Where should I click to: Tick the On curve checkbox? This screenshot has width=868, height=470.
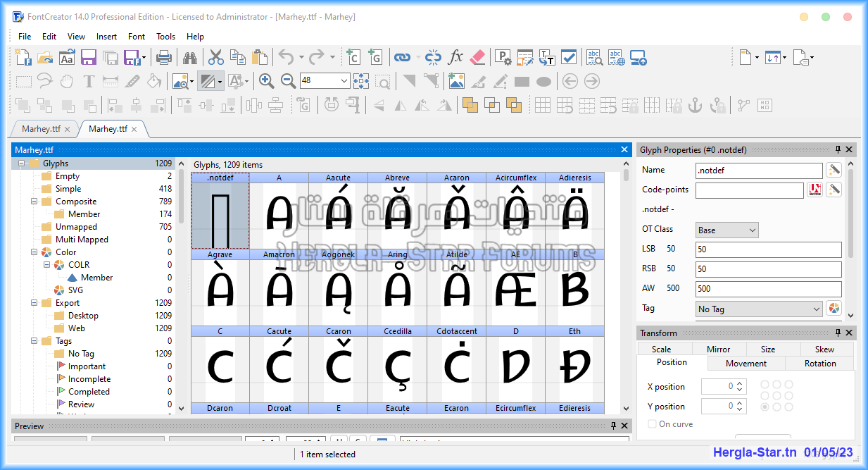653,424
